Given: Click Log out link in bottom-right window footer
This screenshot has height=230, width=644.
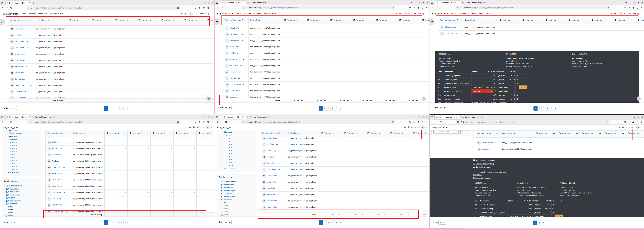Looking at the screenshot, I should click(x=502, y=172).
